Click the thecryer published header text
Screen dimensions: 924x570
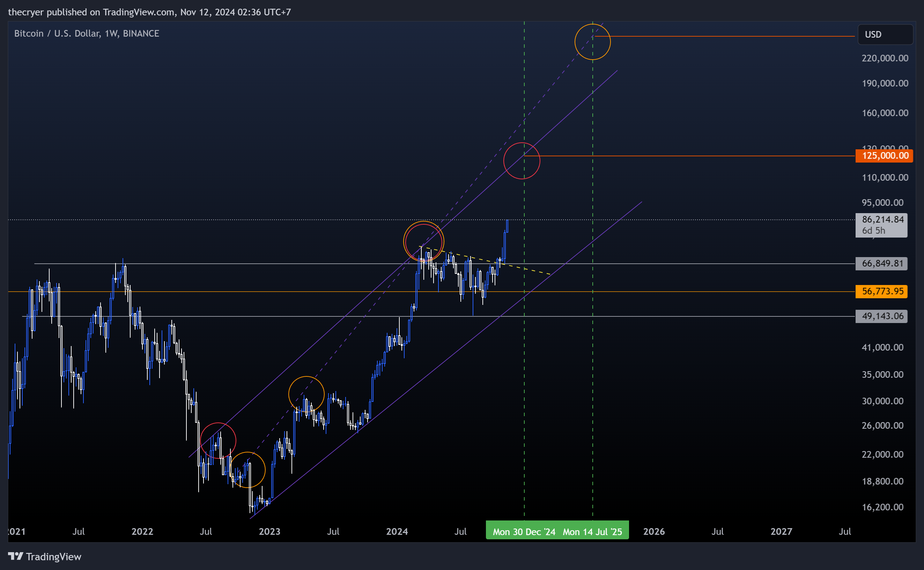tap(149, 12)
